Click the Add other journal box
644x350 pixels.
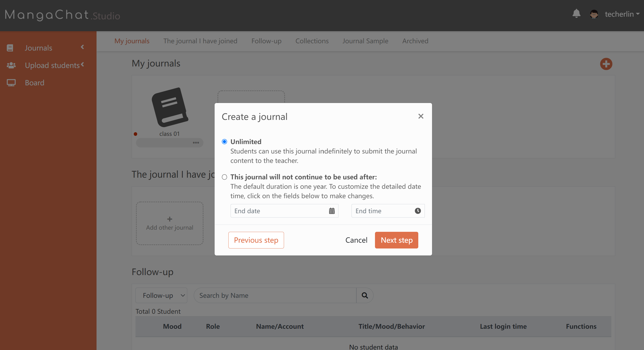pos(170,223)
